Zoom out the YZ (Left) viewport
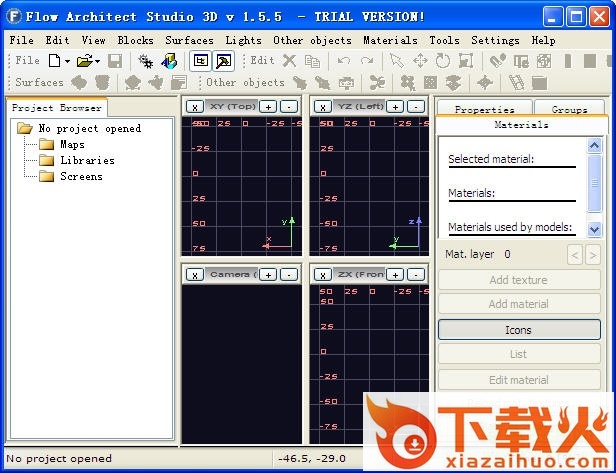This screenshot has width=616, height=473. click(417, 106)
